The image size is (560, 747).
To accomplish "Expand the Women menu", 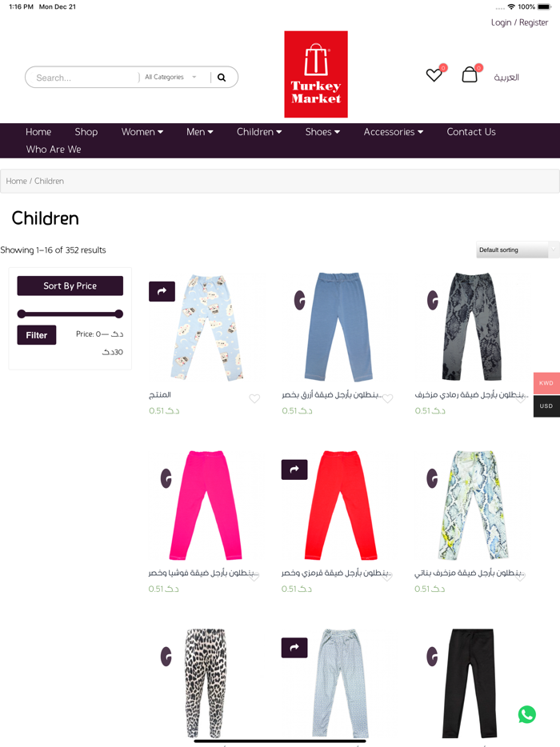I will (x=142, y=132).
